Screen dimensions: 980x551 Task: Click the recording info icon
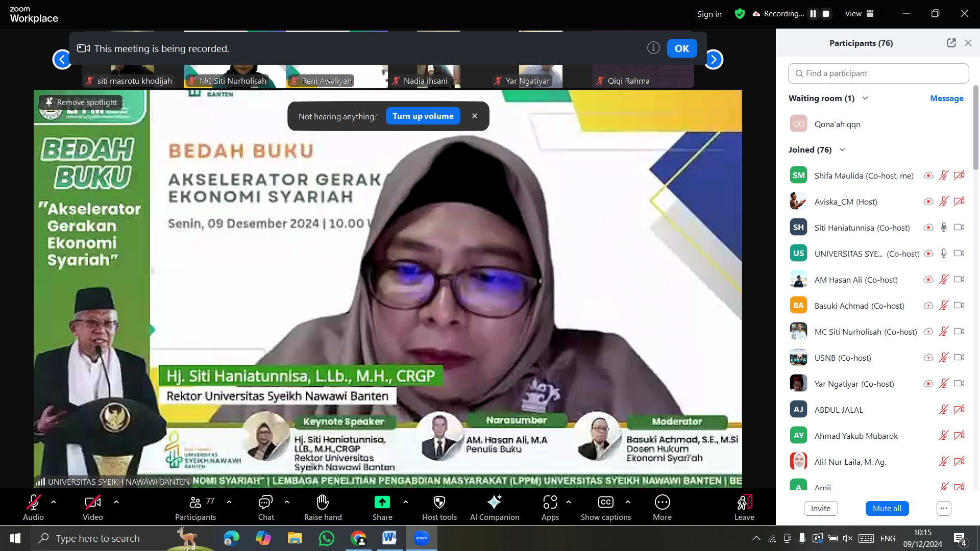[x=653, y=48]
